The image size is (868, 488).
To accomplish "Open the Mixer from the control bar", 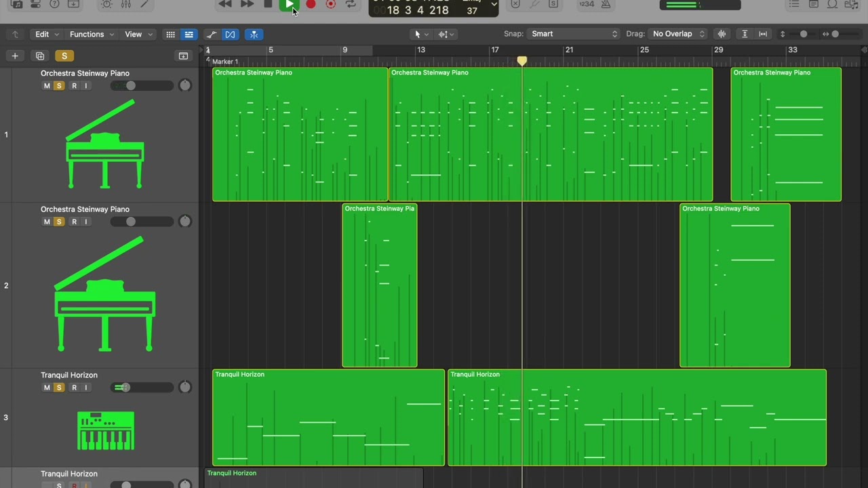I will coord(125,4).
